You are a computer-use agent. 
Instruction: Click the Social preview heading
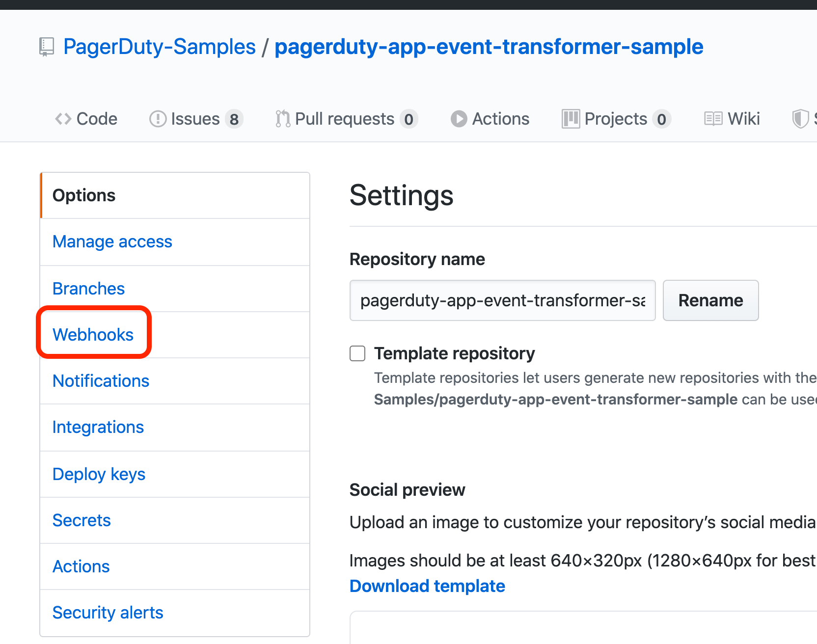tap(407, 490)
